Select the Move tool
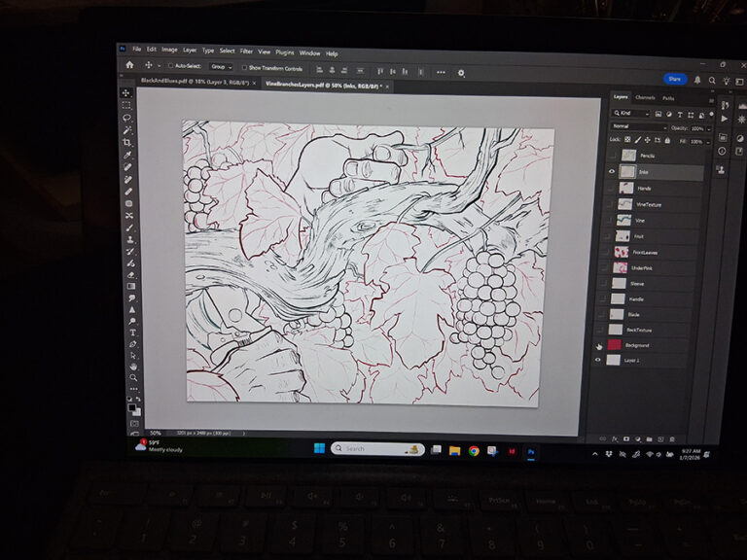747x560 pixels. 126,93
